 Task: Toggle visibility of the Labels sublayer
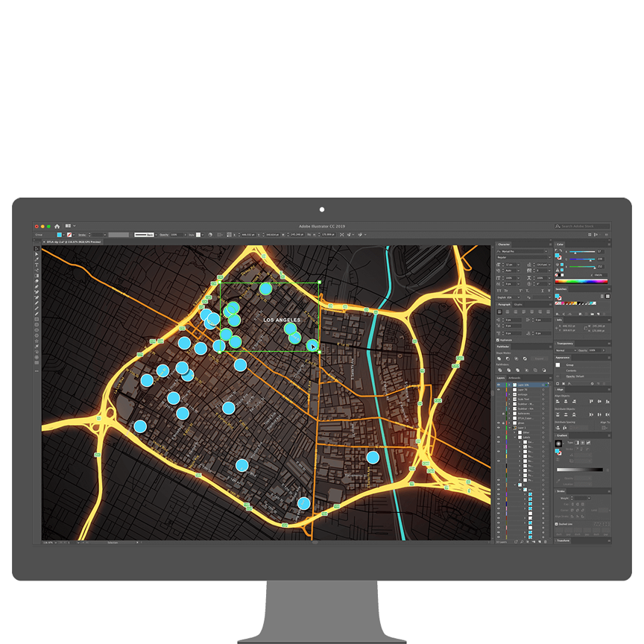[499, 437]
